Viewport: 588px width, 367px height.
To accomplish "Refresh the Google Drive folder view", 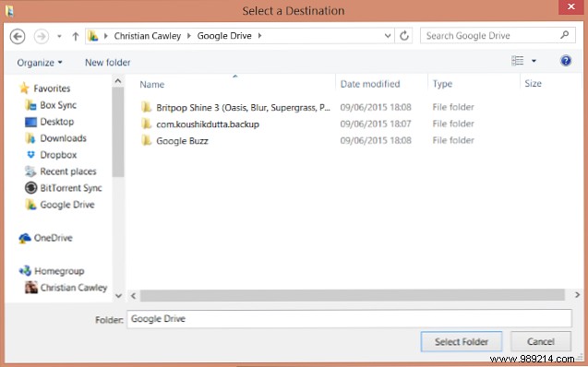I will (404, 36).
